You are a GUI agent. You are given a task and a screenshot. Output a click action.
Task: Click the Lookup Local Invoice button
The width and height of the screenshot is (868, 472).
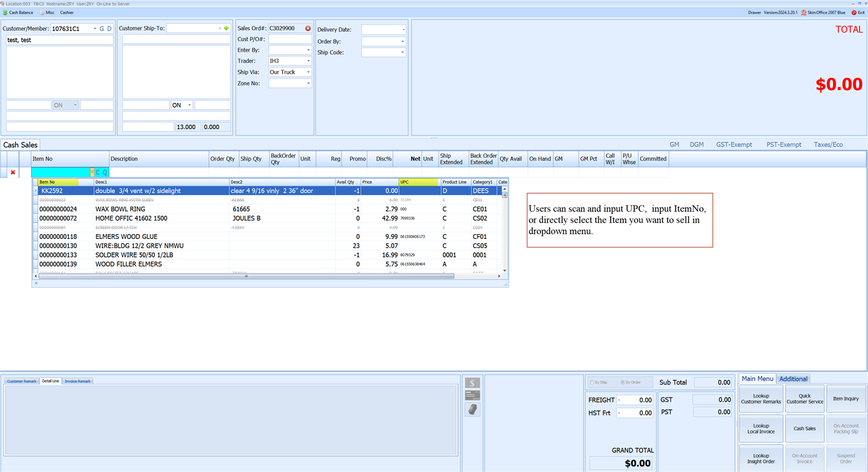[x=761, y=429]
